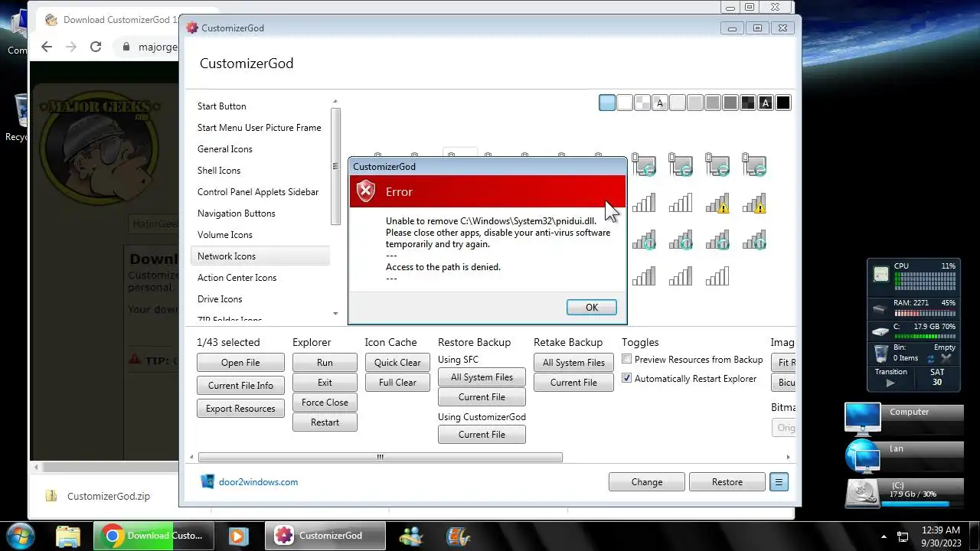The width and height of the screenshot is (980, 551).
Task: Click Force Close under Explorer
Action: pyautogui.click(x=325, y=403)
